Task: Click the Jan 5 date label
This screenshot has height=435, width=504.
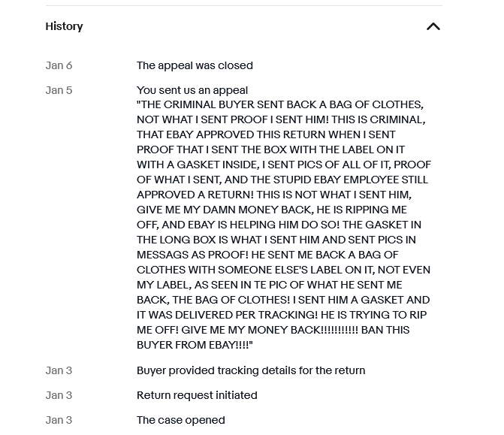Action: (x=59, y=90)
